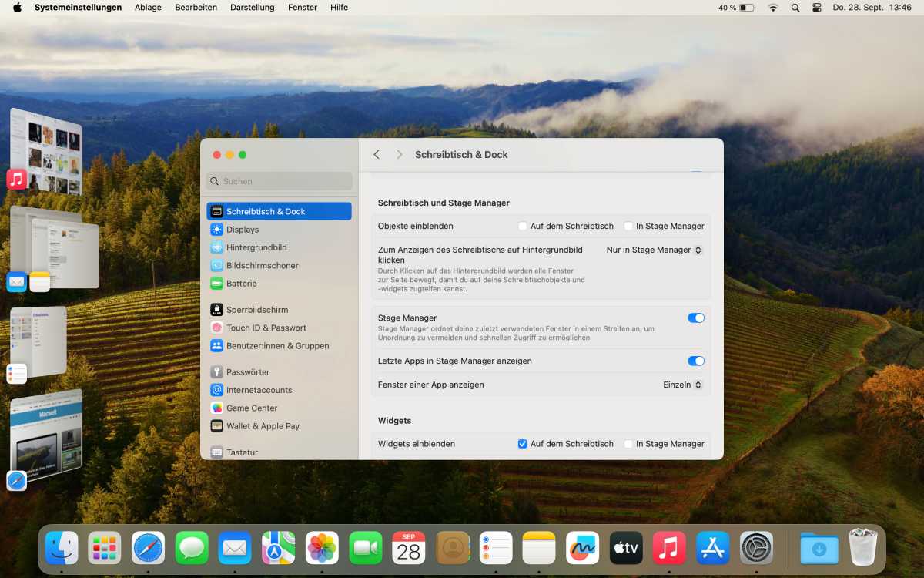The image size is (924, 578).
Task: Open the Fenster menu
Action: point(302,8)
